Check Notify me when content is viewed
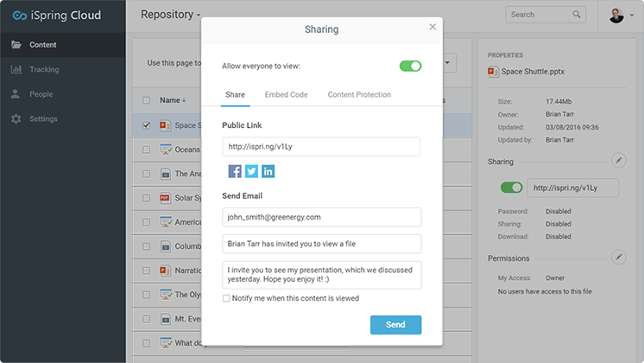This screenshot has width=644, height=363. (x=226, y=298)
